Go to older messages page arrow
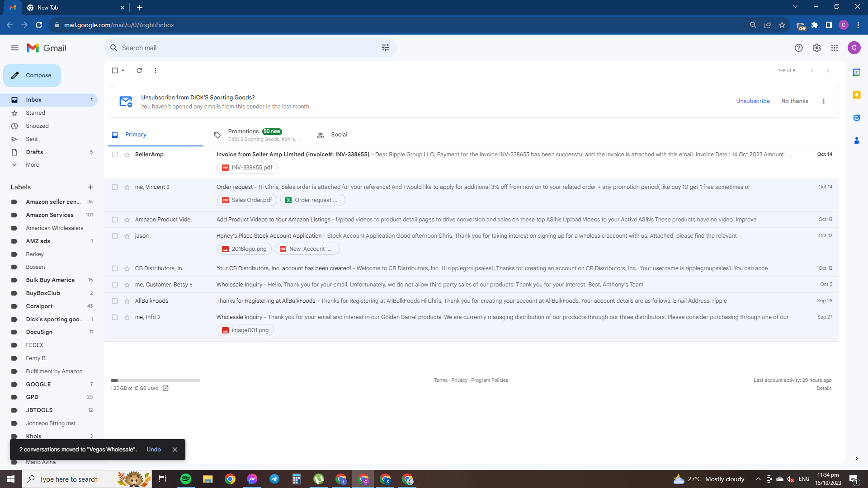868x488 pixels. 828,70
